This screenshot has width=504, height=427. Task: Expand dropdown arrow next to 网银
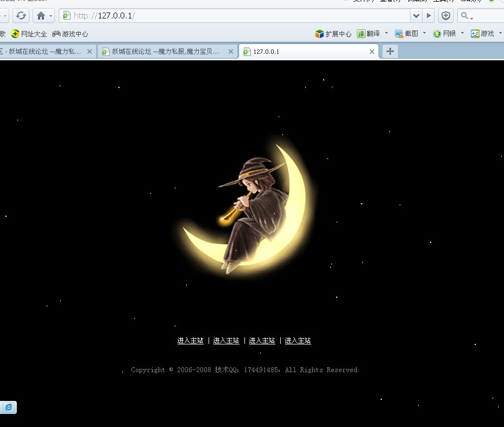tap(463, 33)
